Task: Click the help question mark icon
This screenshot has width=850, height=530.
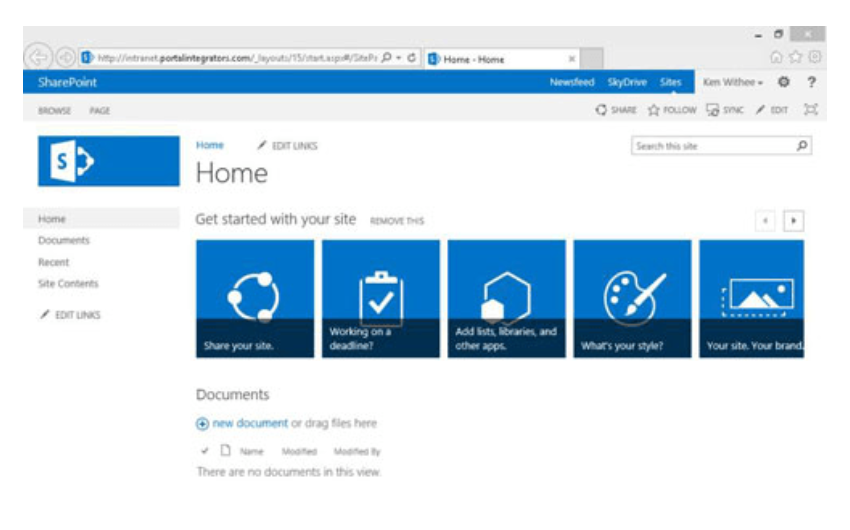Action: (x=812, y=82)
